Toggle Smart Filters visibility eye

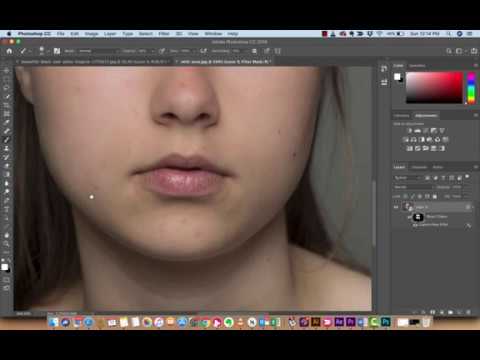coord(409,217)
